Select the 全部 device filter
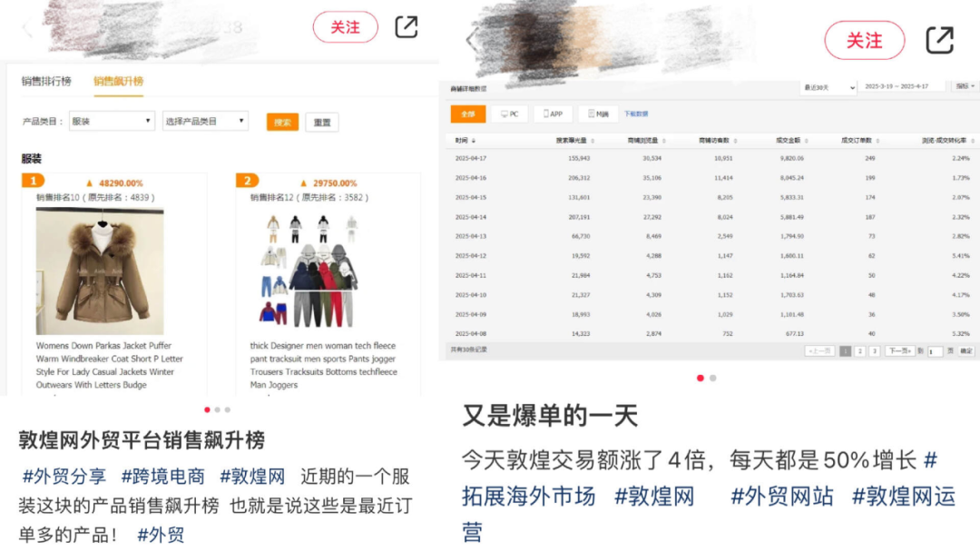Image resolution: width=980 pixels, height=552 pixels. (x=468, y=114)
